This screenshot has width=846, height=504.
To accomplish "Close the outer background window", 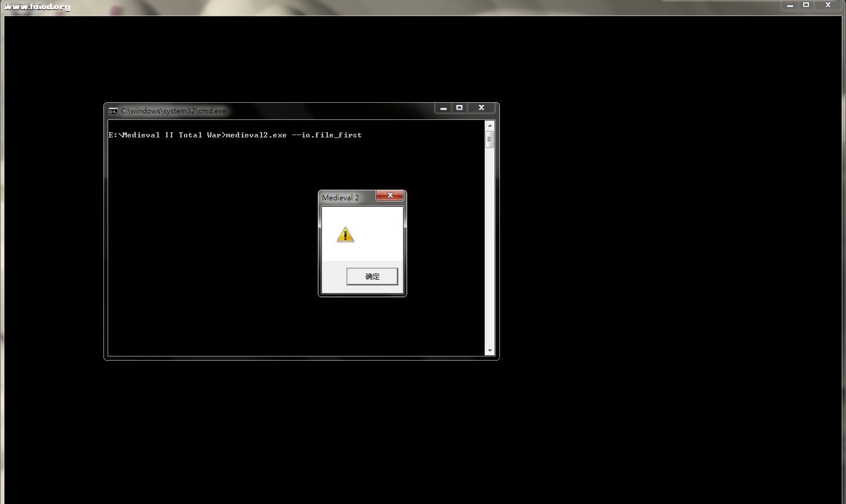I will (828, 5).
